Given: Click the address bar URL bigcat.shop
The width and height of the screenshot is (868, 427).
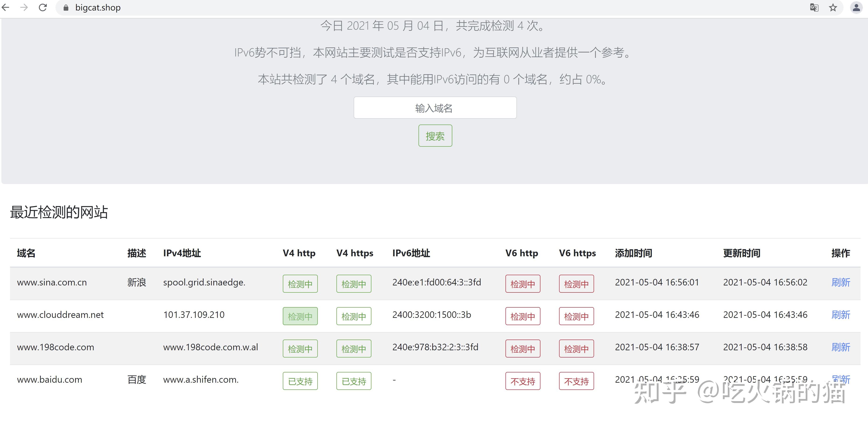Looking at the screenshot, I should tap(98, 8).
